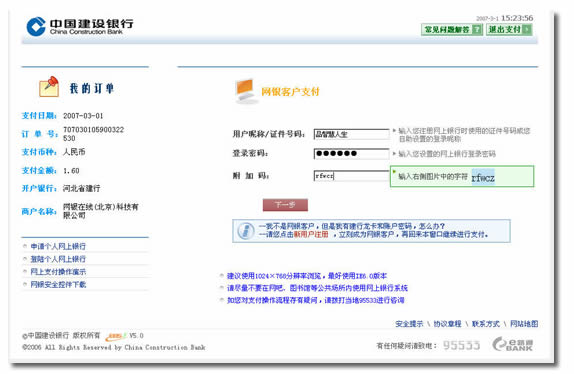Click the China Construction Bank logo
The width and height of the screenshot is (574, 374).
[x=80, y=26]
